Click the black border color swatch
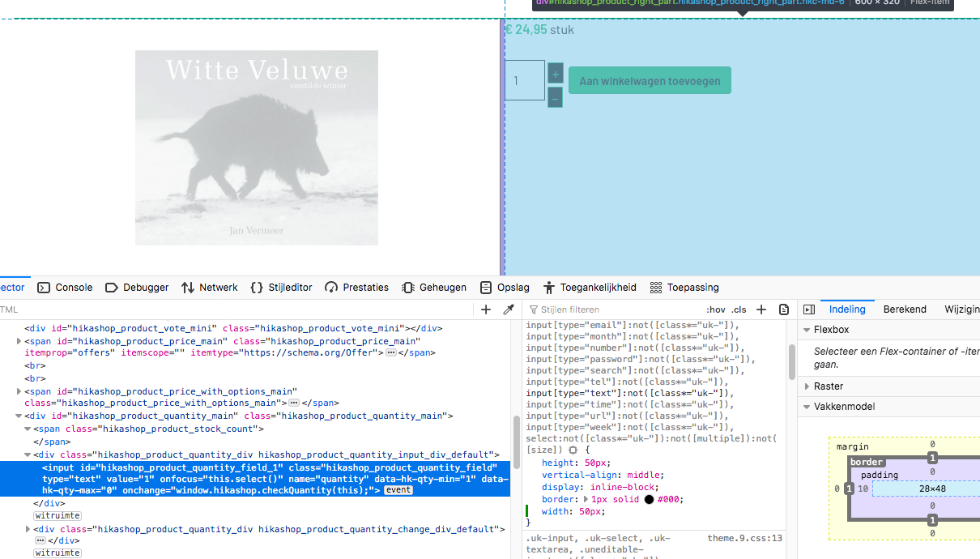 pos(650,500)
